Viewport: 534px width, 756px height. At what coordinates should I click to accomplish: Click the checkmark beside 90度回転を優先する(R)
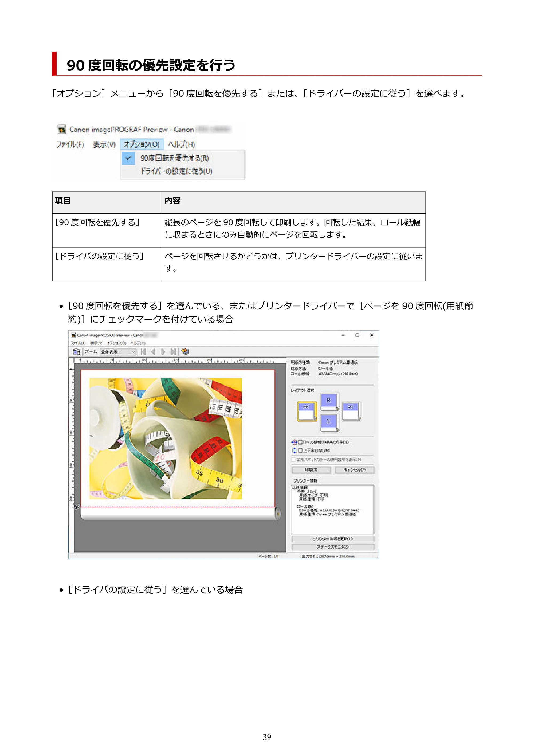pyautogui.click(x=128, y=158)
